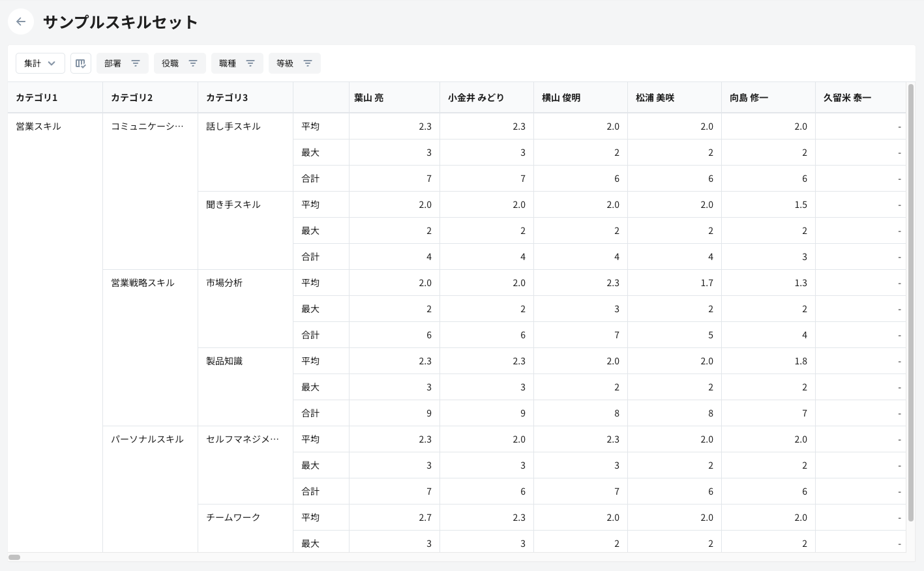The width and height of the screenshot is (924, 571).
Task: Select the チームワーク category cell
Action: pos(233,518)
